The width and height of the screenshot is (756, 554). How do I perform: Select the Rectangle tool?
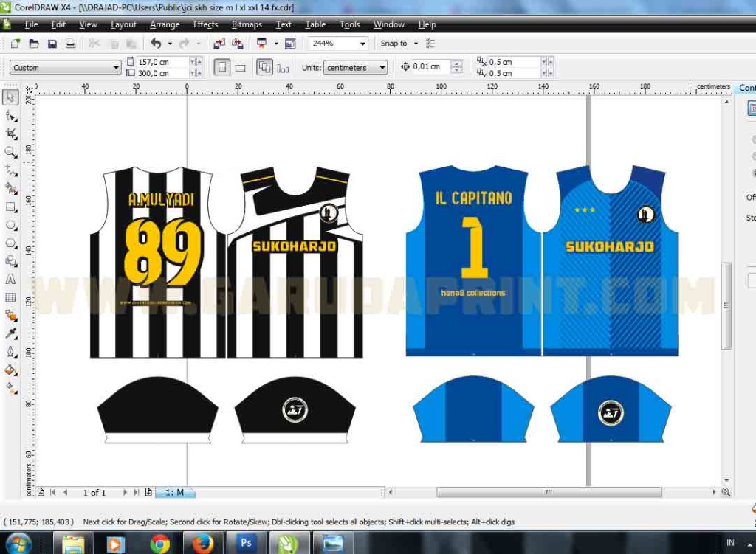click(10, 207)
